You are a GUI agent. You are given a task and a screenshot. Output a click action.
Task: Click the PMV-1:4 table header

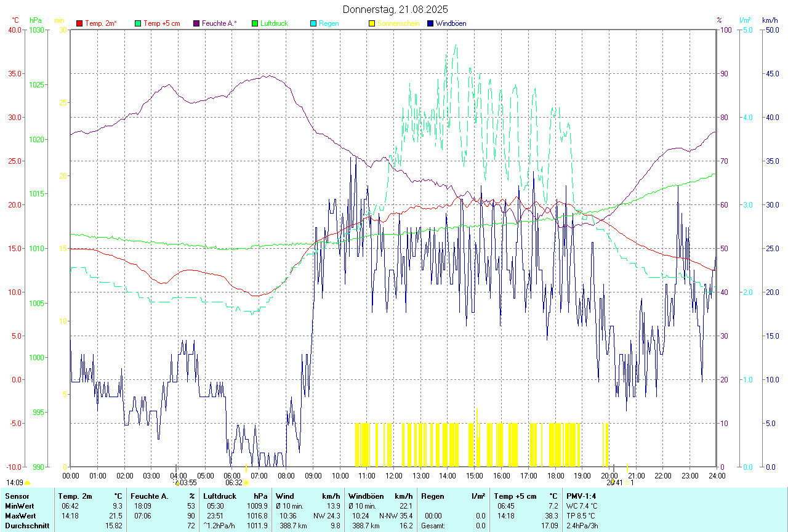pyautogui.click(x=582, y=496)
